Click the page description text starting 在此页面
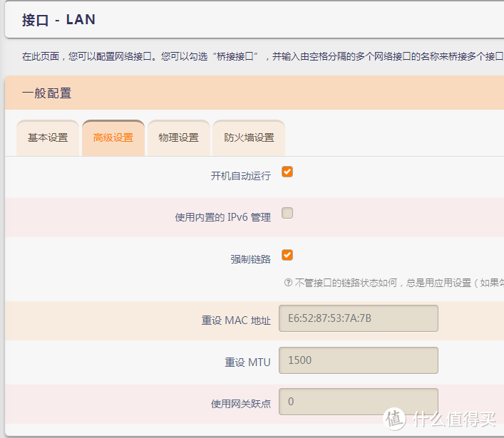The image size is (504, 438). click(x=262, y=56)
